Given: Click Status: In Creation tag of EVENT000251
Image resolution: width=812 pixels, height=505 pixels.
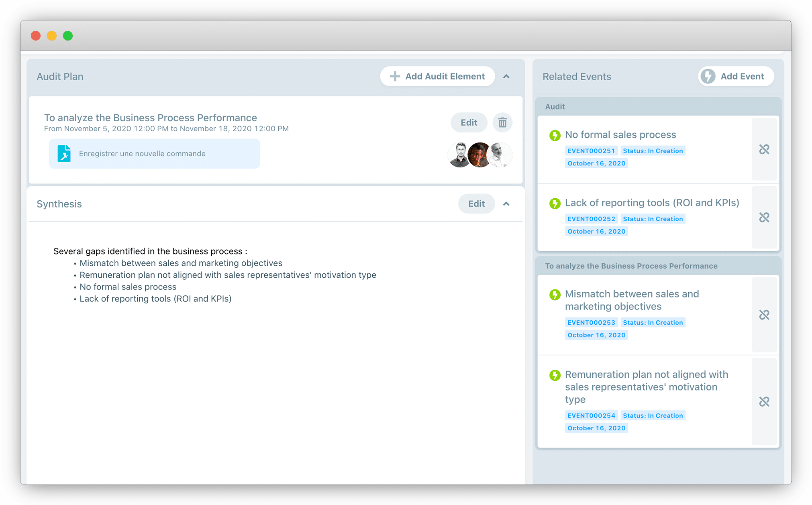Looking at the screenshot, I should pos(653,151).
